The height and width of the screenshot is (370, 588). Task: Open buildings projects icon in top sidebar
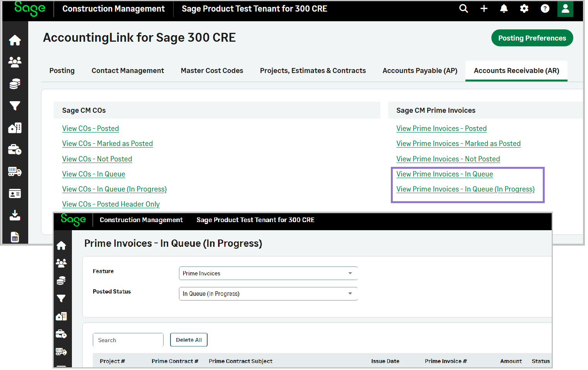(15, 128)
